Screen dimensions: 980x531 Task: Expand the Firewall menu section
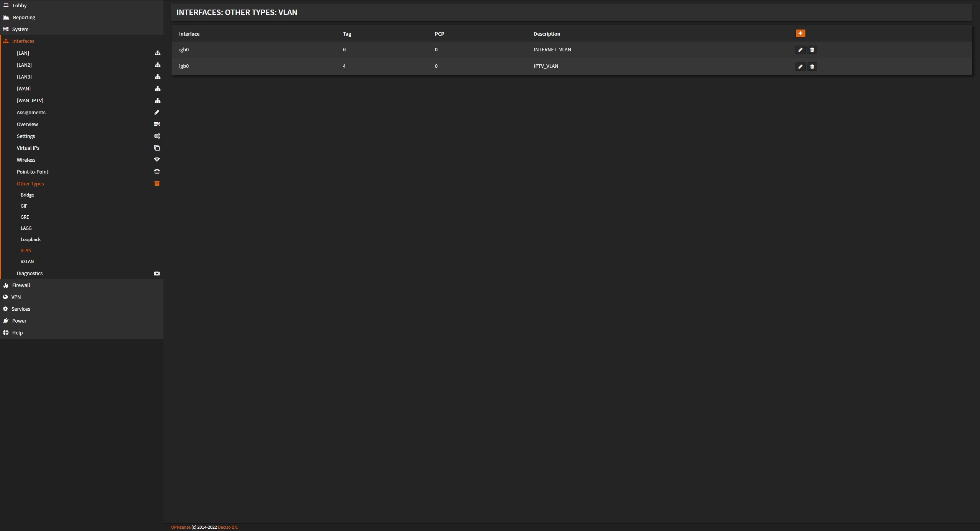pyautogui.click(x=21, y=285)
